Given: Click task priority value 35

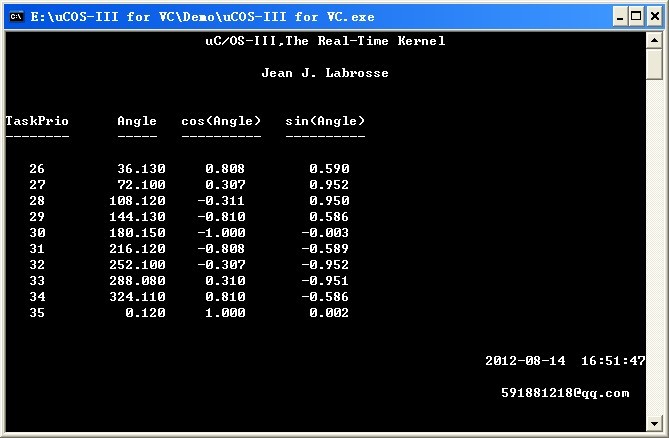Looking at the screenshot, I should coord(37,313).
